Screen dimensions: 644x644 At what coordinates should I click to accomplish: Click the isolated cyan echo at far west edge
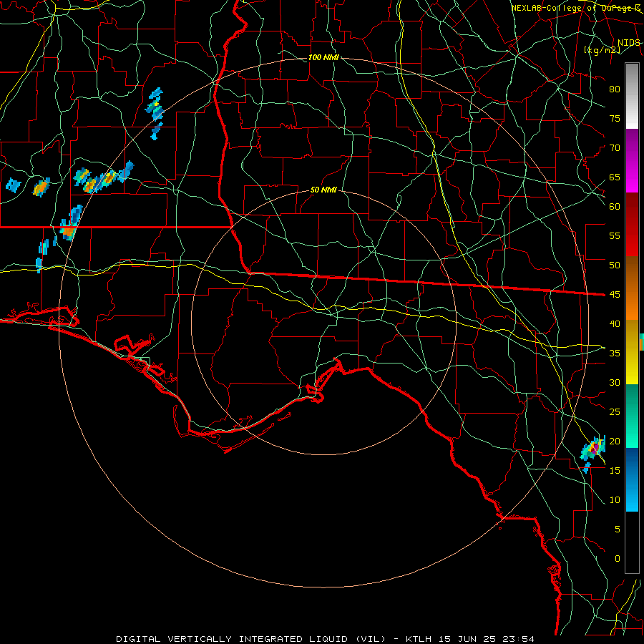13,185
